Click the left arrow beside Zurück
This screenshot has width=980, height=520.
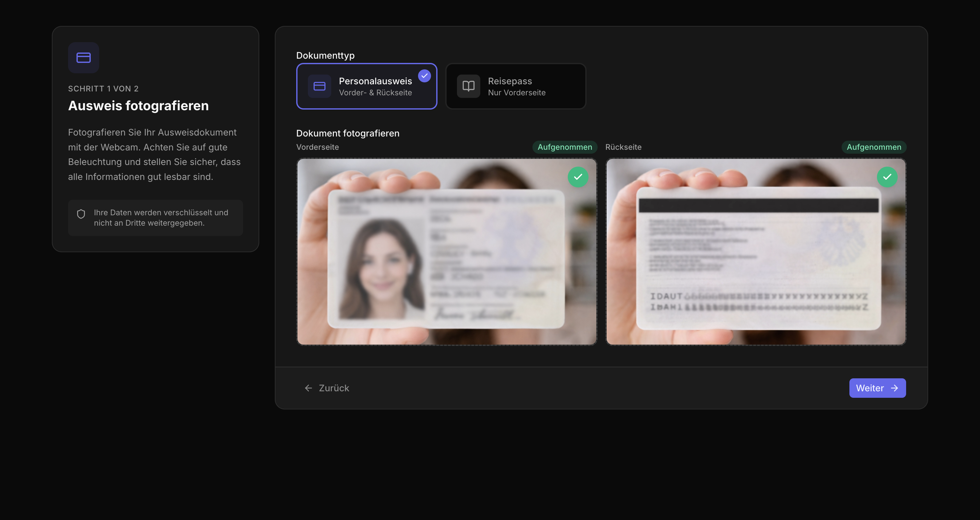309,388
